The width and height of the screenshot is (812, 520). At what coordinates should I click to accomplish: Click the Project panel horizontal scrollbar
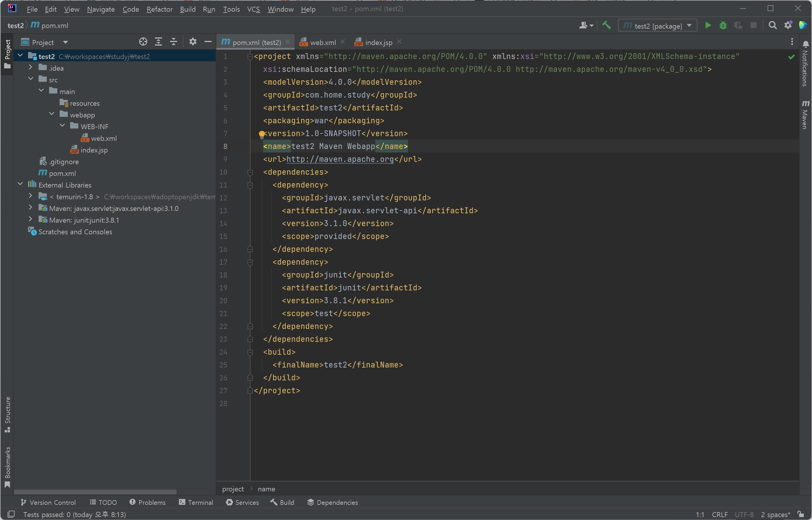tap(95, 492)
